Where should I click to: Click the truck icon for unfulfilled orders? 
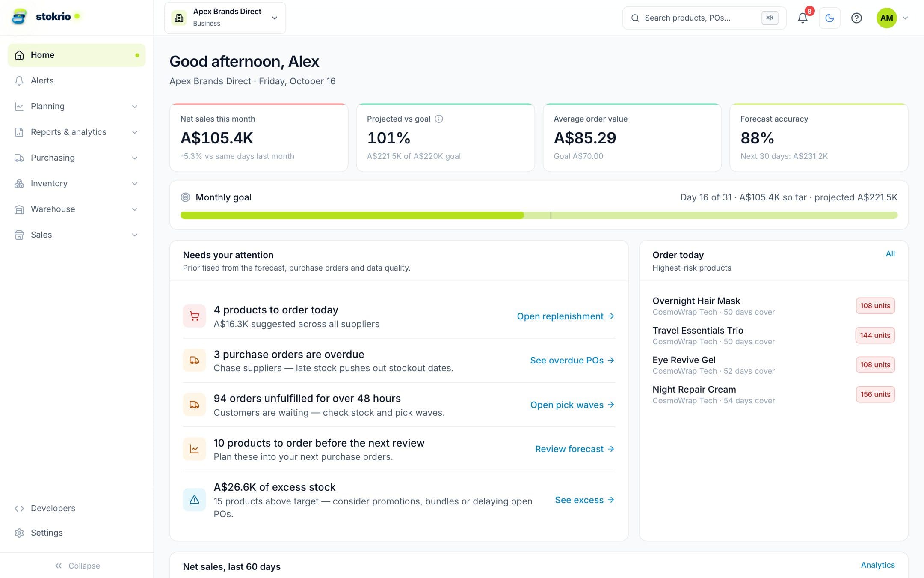pos(194,405)
